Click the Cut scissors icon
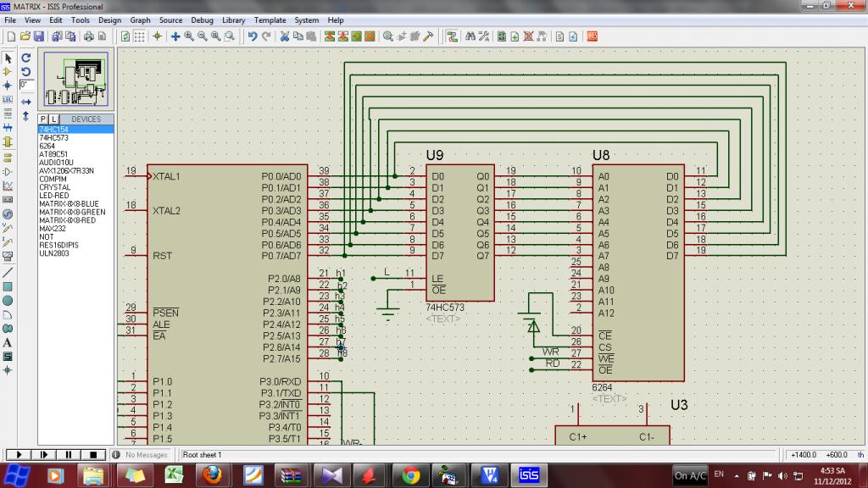Viewport: 868px width, 488px height. pos(286,36)
